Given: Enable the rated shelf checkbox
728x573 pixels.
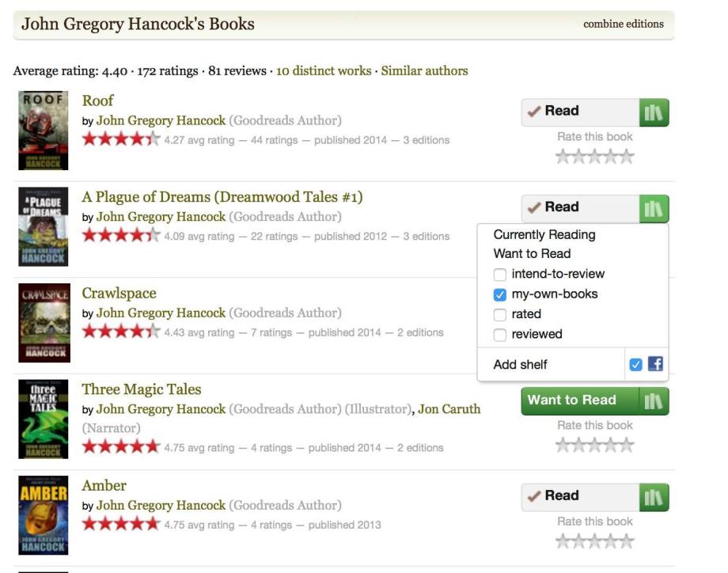Looking at the screenshot, I should pos(499,315).
